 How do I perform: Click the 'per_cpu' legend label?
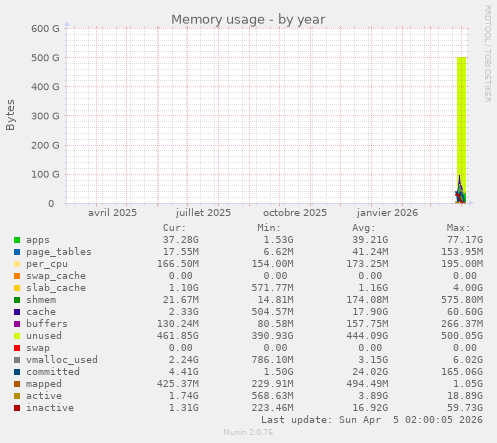47,264
